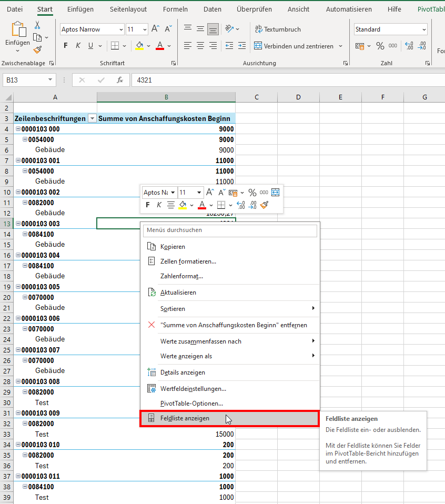Center text horizontally in the ribbon

pyautogui.click(x=200, y=46)
